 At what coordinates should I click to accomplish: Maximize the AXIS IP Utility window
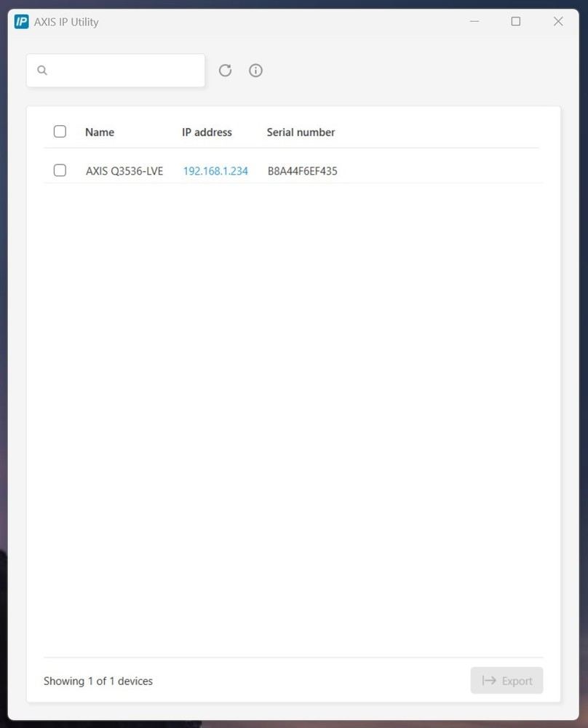(516, 22)
